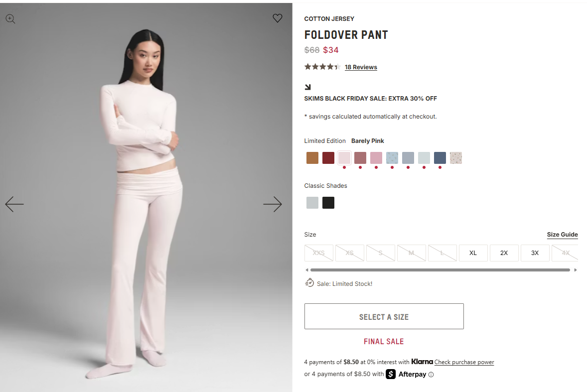Choose the dark red color swatch

click(x=328, y=158)
